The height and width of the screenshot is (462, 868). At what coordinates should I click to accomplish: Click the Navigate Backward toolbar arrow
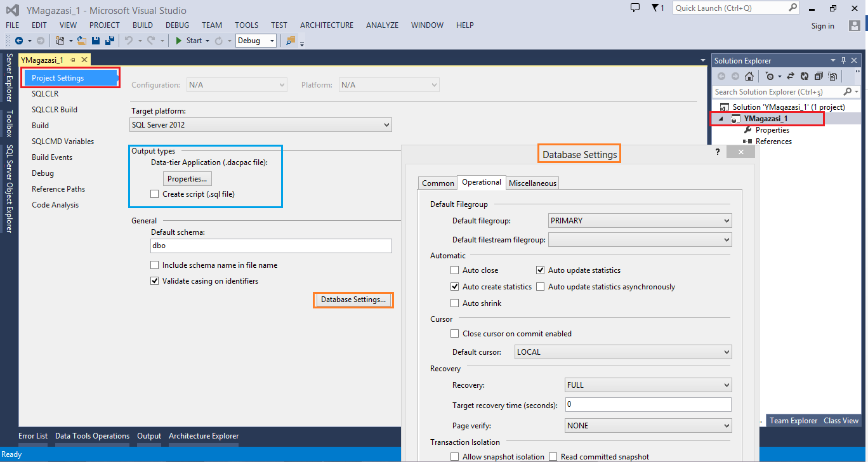pos(18,41)
